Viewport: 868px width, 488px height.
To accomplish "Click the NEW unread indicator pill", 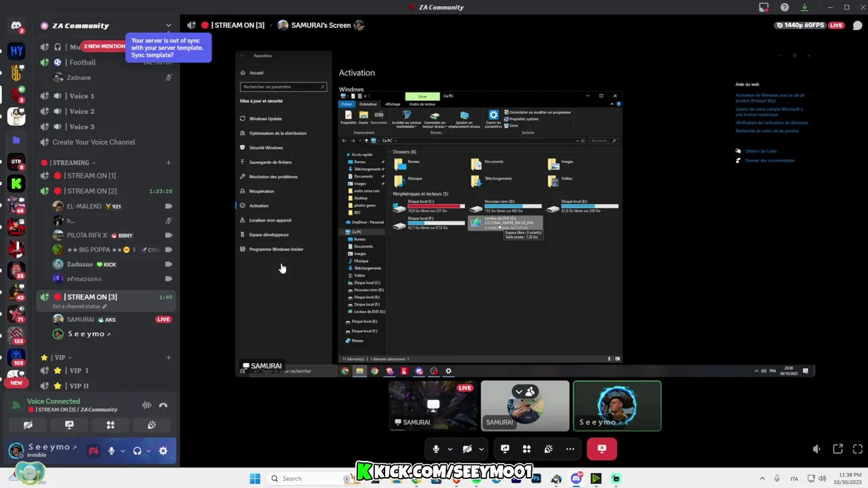I will 16,383.
